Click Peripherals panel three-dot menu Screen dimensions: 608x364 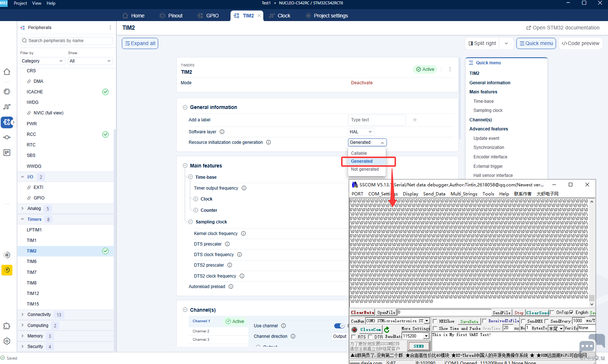tap(110, 28)
